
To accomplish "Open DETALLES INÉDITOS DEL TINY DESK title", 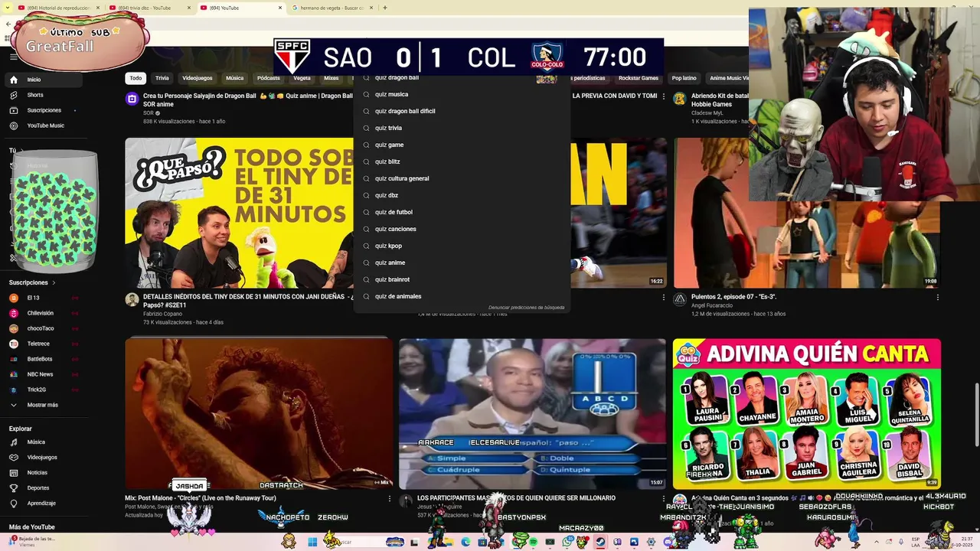I will pos(248,301).
